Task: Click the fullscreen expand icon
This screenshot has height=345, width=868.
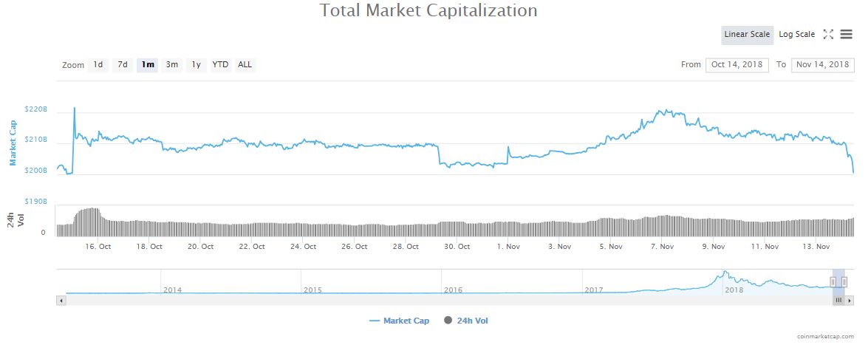Action: [828, 35]
